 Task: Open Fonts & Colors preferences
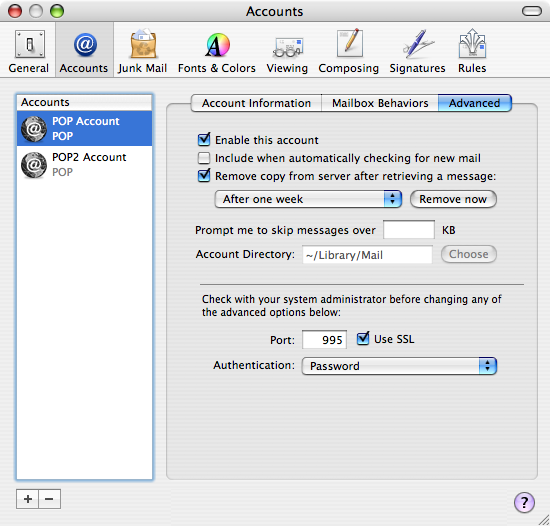point(217,51)
